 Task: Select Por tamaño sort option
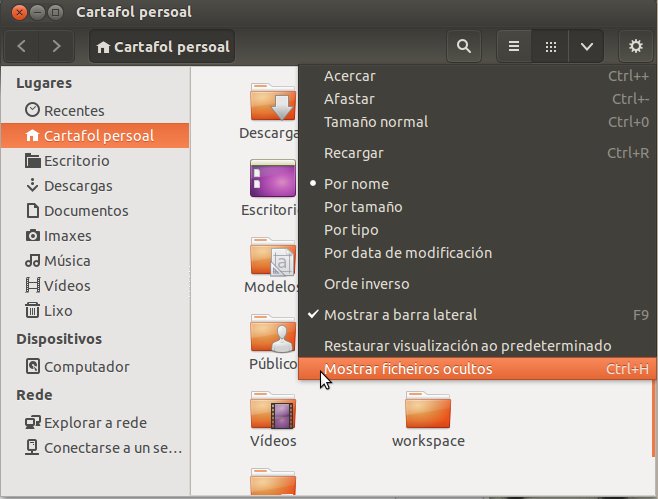pyautogui.click(x=477, y=207)
